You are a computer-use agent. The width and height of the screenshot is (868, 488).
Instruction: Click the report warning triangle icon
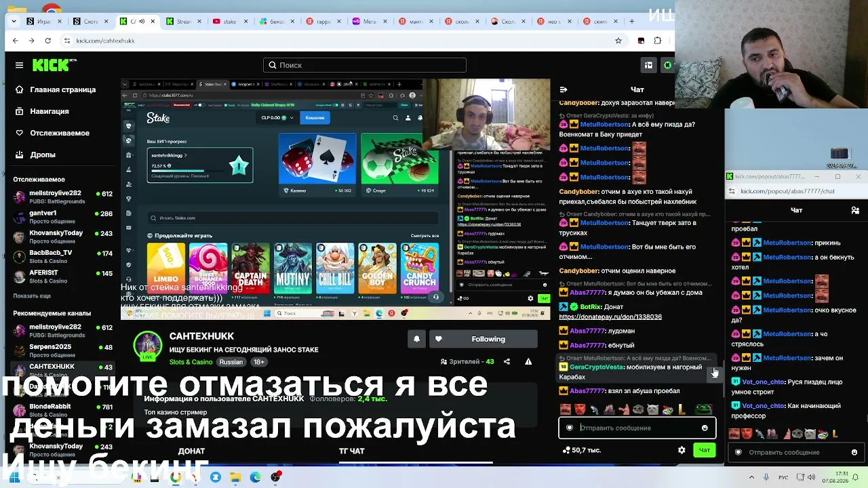point(528,362)
